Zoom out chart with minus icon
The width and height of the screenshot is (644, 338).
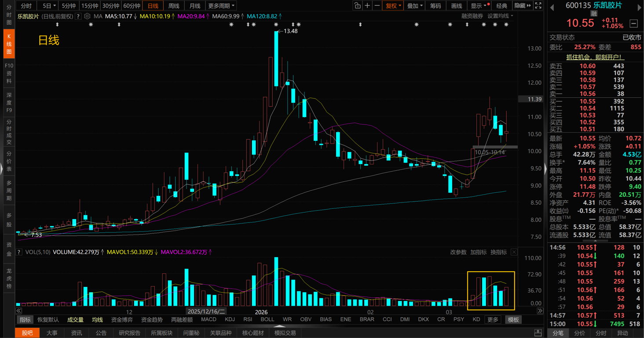click(x=377, y=6)
